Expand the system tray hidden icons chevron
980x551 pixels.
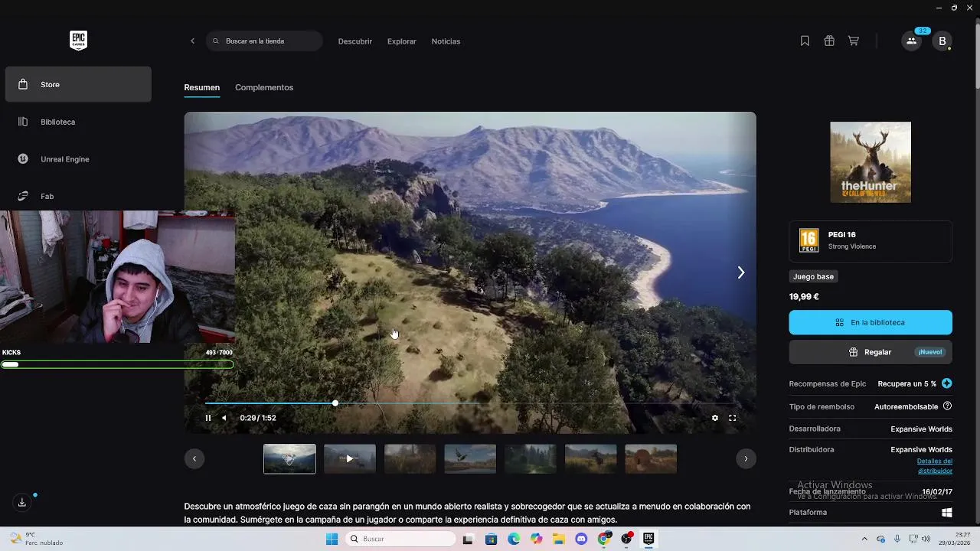click(x=864, y=540)
